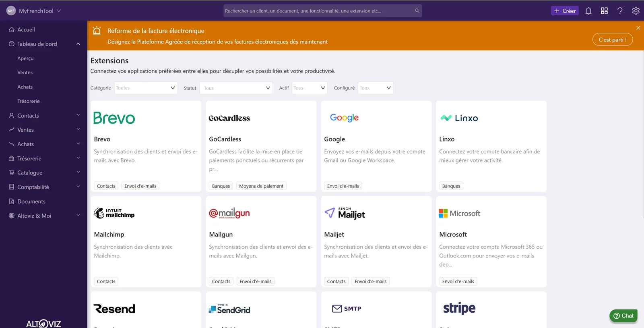Expand the Ventes sidebar section chevron

point(78,129)
